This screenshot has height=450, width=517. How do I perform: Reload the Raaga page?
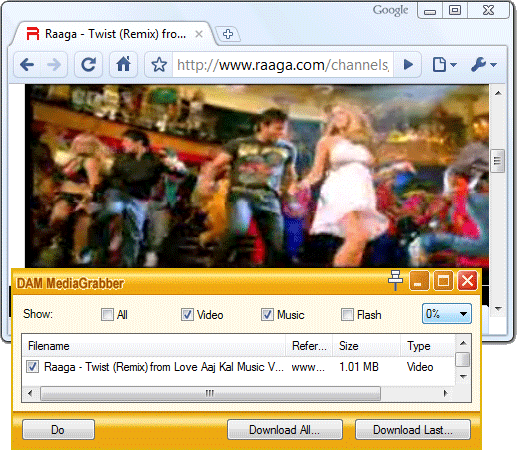[x=88, y=64]
